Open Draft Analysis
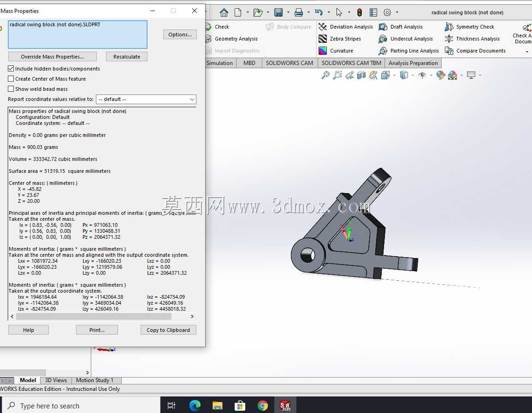This screenshot has height=413, width=532. [x=401, y=27]
